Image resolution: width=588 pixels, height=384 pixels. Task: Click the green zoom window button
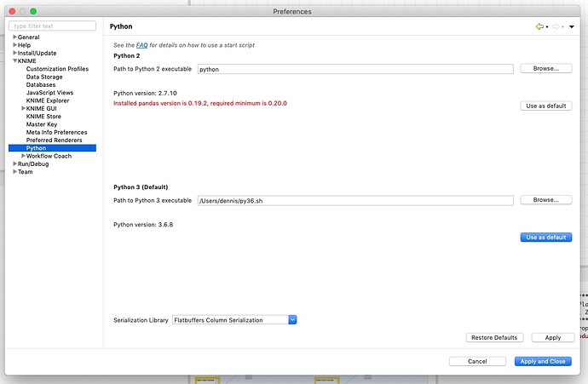[x=33, y=11]
